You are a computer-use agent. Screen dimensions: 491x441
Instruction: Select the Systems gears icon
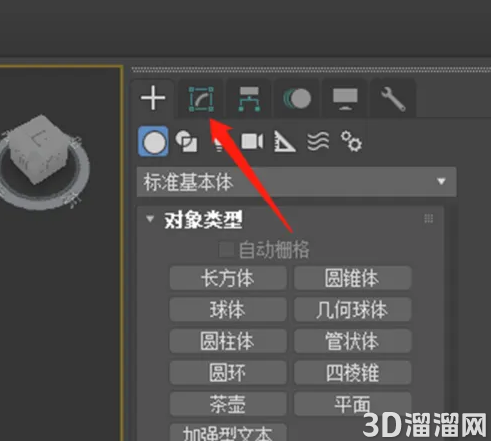point(351,142)
